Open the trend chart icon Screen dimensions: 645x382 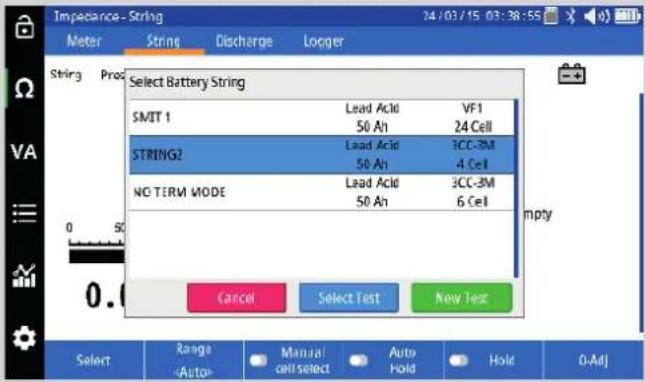24,276
